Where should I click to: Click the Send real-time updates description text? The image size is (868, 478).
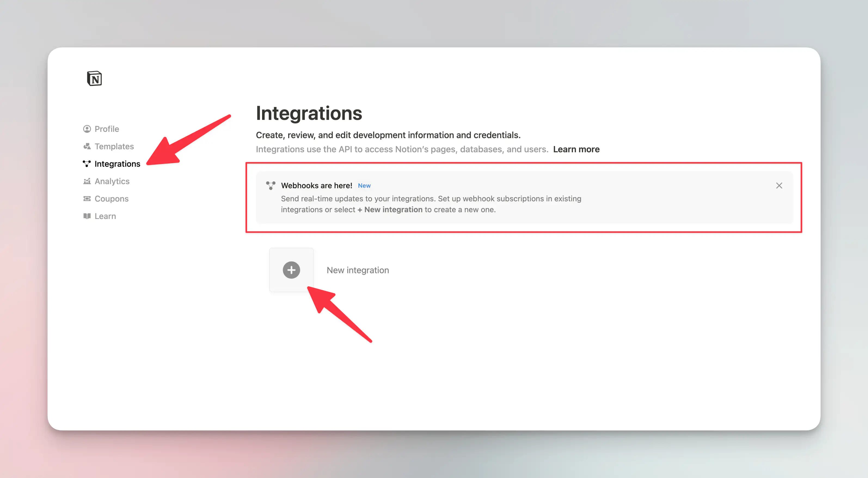click(431, 204)
